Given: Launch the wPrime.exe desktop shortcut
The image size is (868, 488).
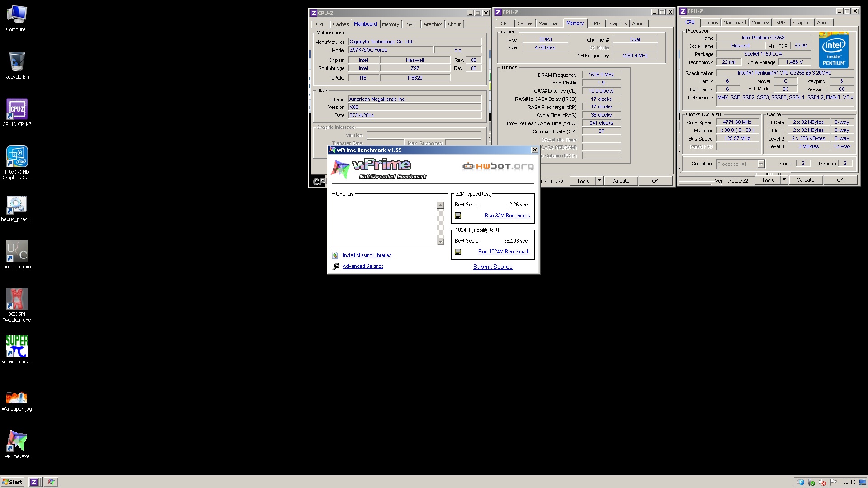Looking at the screenshot, I should click(17, 445).
